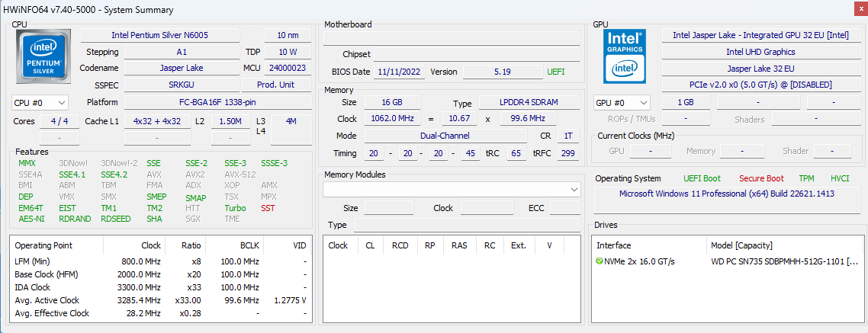Select the LFM (Min) operating point row

(160, 261)
